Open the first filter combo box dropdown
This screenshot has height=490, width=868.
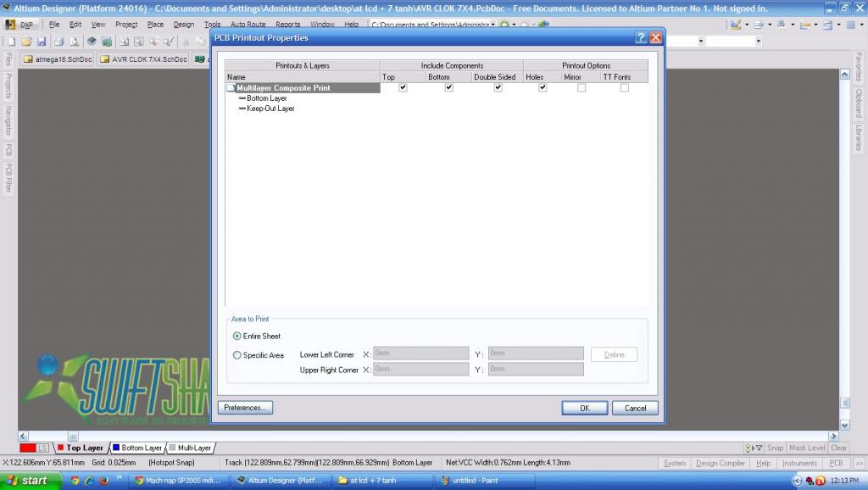click(701, 41)
